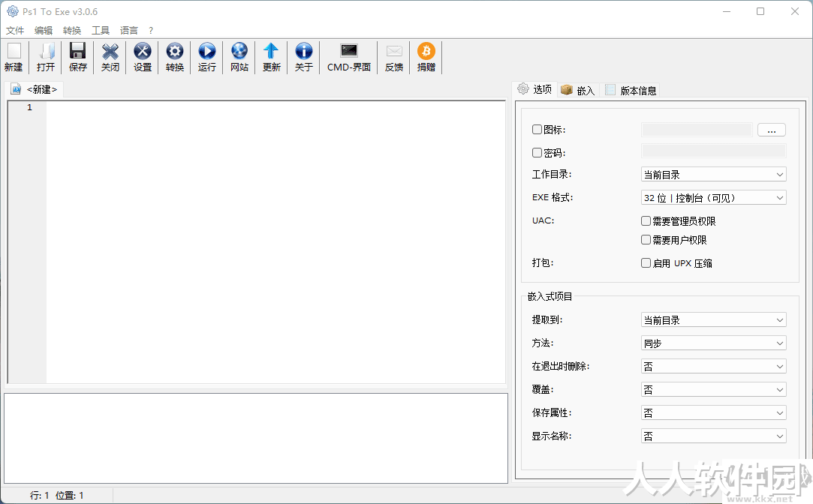The image size is (813, 504).
Task: Expand the 显示名称 dropdown
Action: coord(713,436)
